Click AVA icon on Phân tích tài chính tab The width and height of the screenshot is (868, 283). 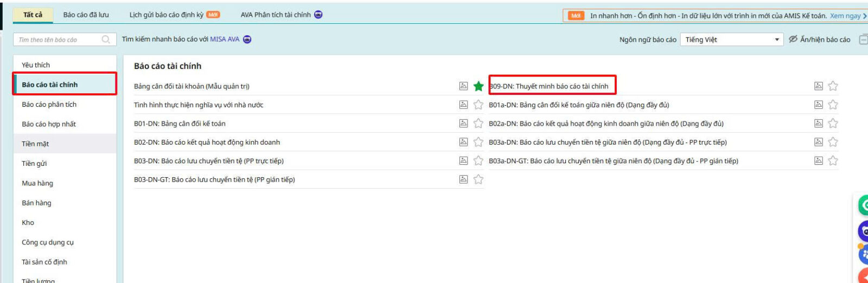coord(318,15)
